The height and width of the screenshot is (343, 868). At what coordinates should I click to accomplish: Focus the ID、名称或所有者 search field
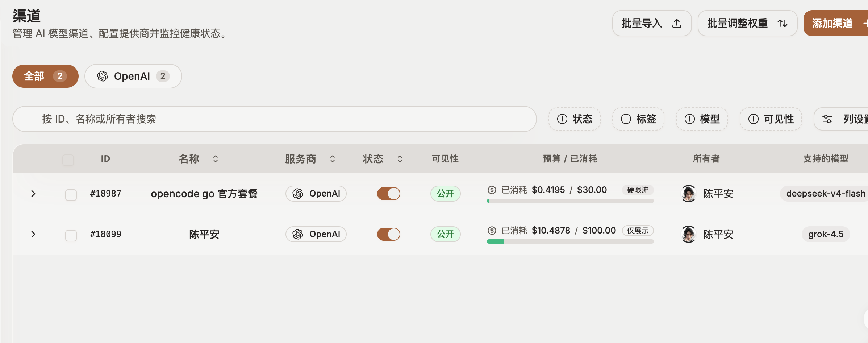pyautogui.click(x=274, y=119)
